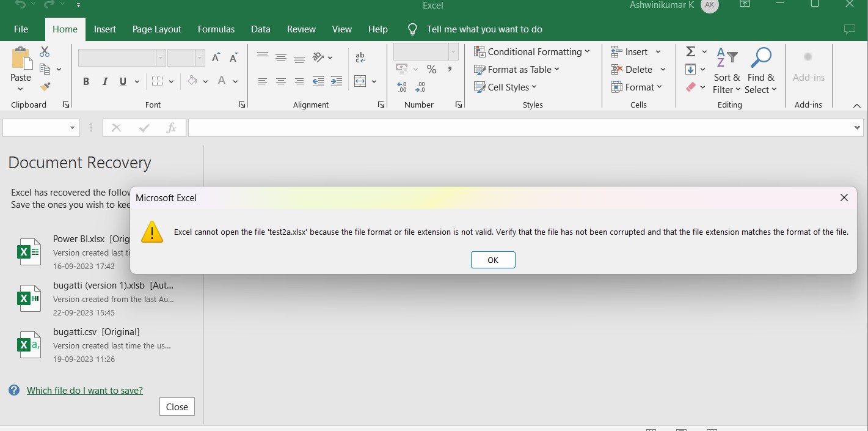Toggle Align Left
This screenshot has height=431, width=868.
pyautogui.click(x=263, y=81)
